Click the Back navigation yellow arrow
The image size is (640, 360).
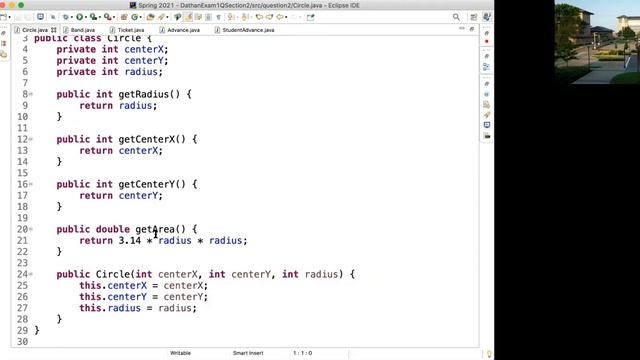(280, 17)
